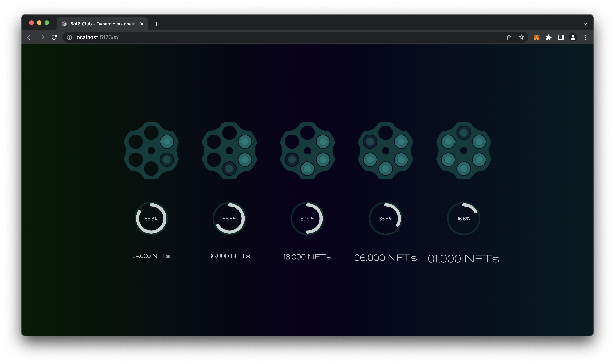Click the revolver cylinder above 18,000 NFTs
The width and height of the screenshot is (615, 364).
tap(307, 151)
